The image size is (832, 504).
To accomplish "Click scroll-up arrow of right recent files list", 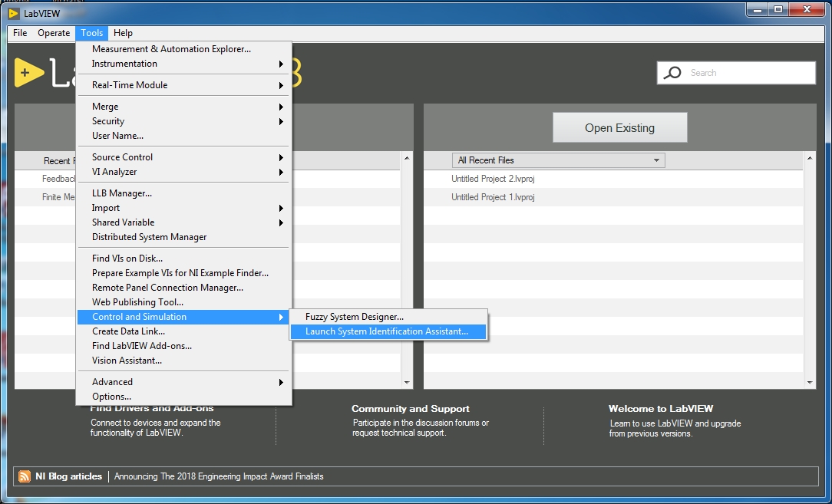I will [x=810, y=158].
